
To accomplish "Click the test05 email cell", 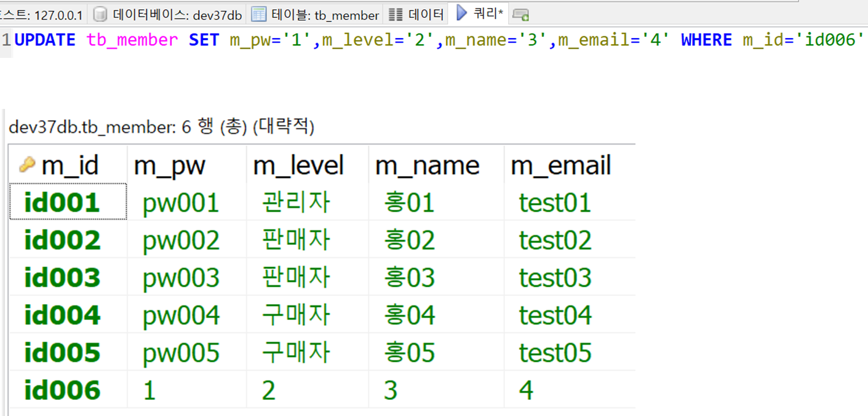I will point(569,352).
